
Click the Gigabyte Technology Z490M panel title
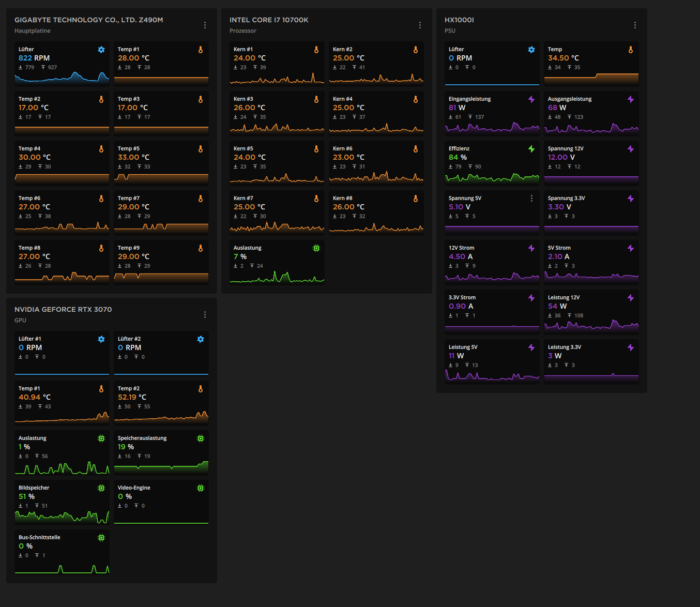tap(88, 20)
